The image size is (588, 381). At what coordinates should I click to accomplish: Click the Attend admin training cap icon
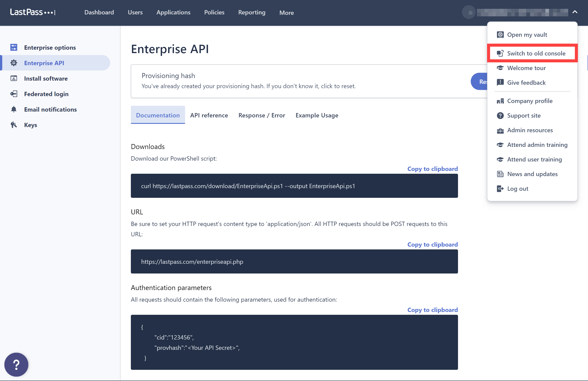coord(500,145)
